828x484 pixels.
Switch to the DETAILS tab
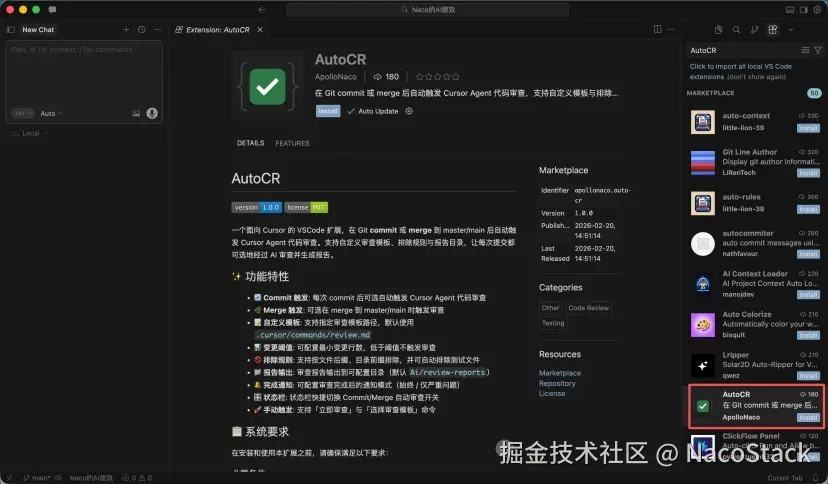tap(250, 143)
